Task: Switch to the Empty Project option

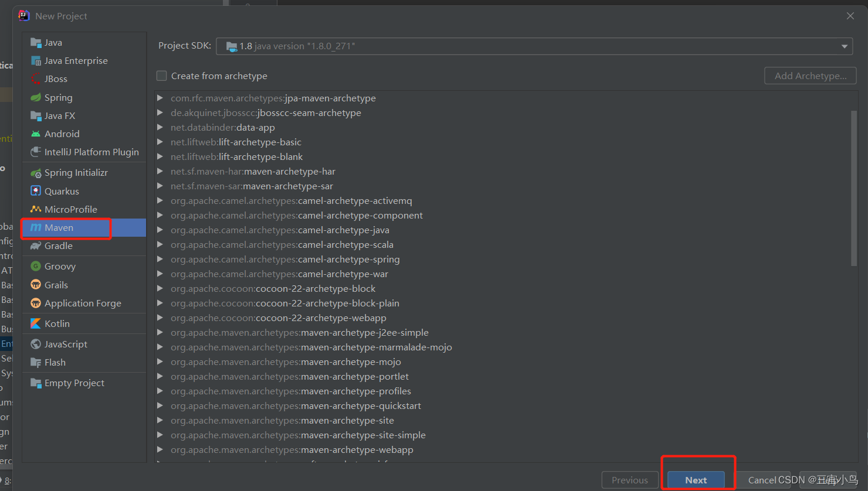Action: pyautogui.click(x=73, y=382)
